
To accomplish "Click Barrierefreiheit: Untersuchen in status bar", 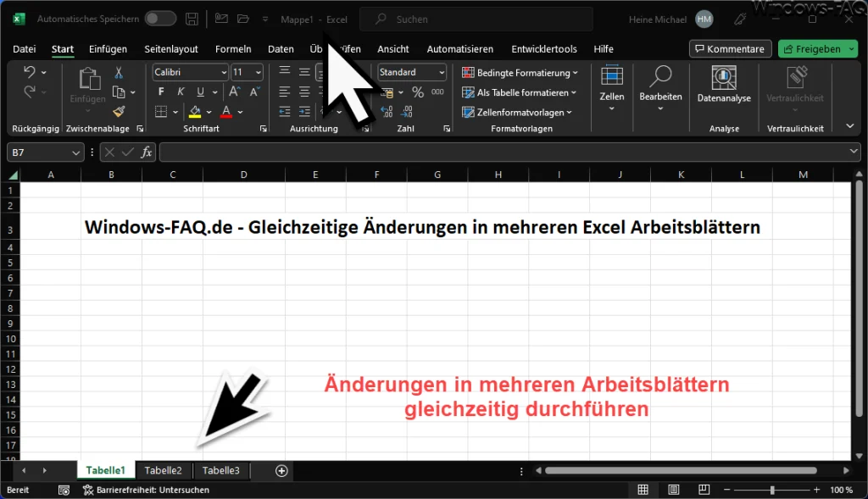I will click(146, 490).
